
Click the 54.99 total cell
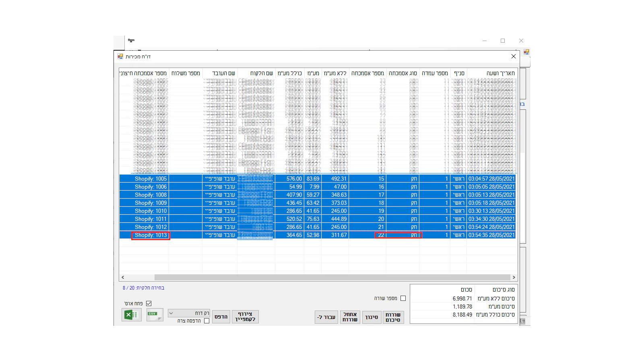[290, 187]
